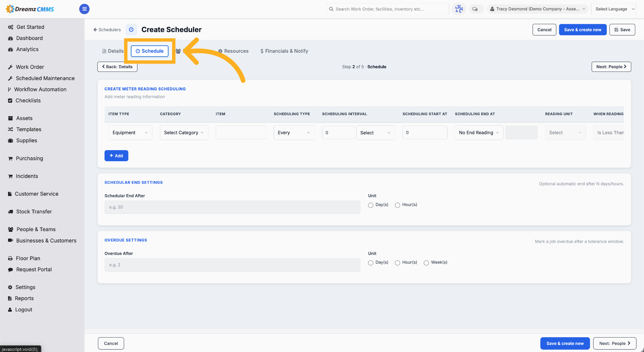
Task: Select Hour(s) unit for Schedular End After
Action: [x=397, y=205]
